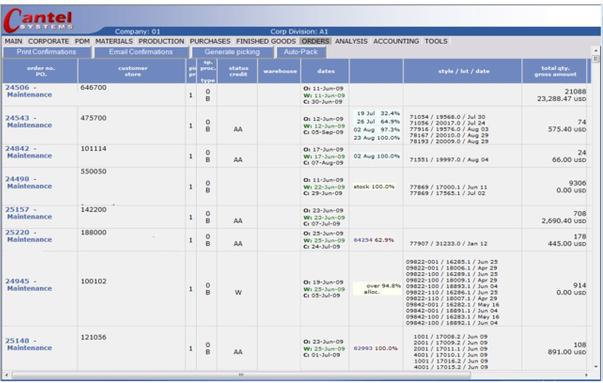Click the over 94.8% alloc. cell
This screenshot has height=383, width=603.
377,289
